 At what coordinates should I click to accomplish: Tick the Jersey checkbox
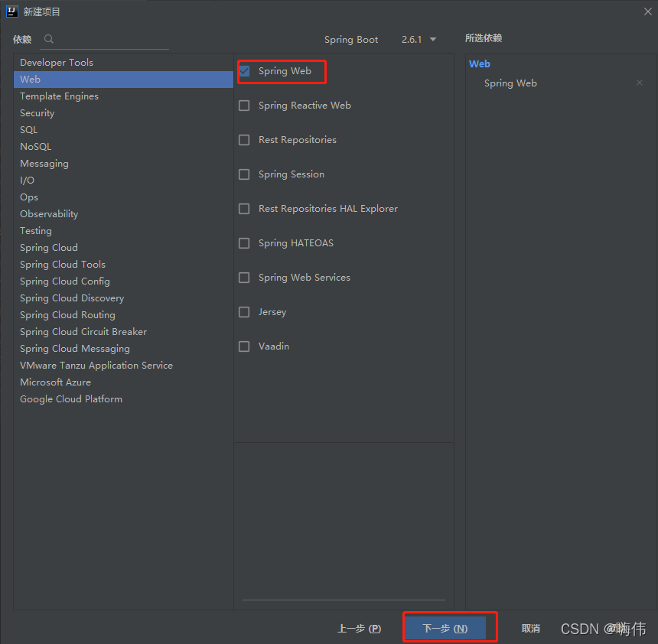pos(244,312)
